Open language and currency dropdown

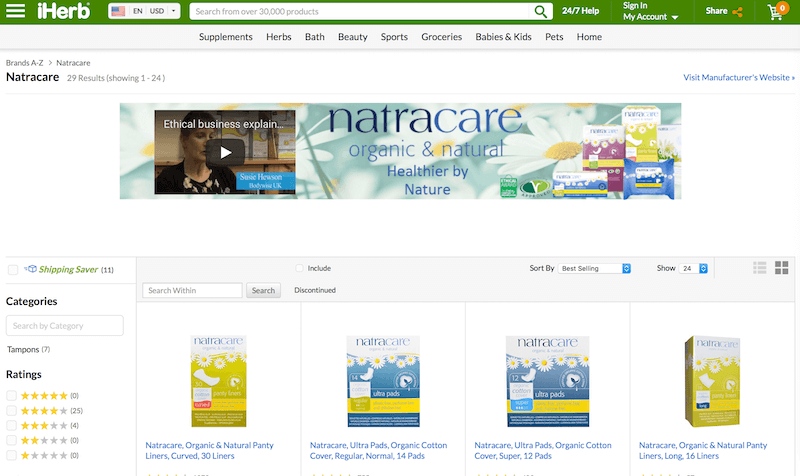pyautogui.click(x=144, y=11)
